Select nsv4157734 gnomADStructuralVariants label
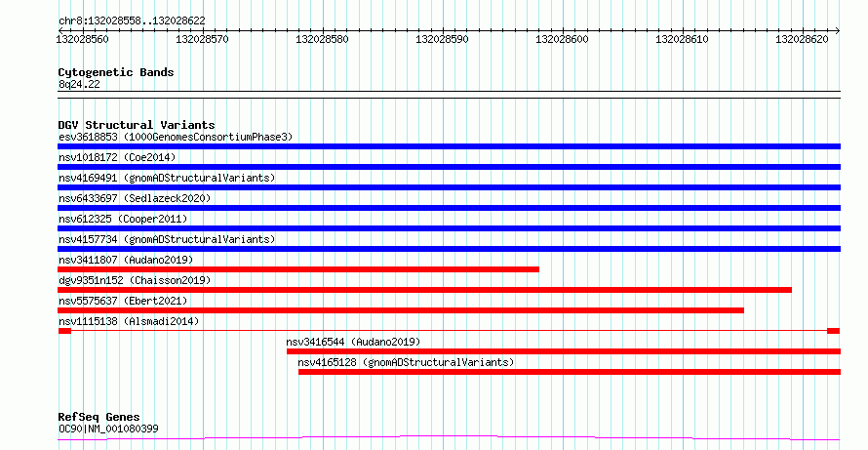 pos(167,239)
